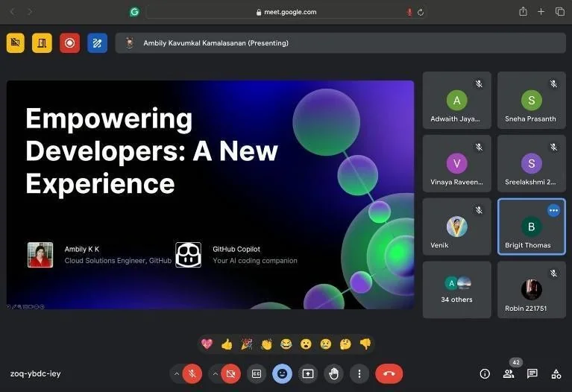This screenshot has width=572, height=392.
Task: Show the browser tab overview icon
Action: click(x=559, y=12)
